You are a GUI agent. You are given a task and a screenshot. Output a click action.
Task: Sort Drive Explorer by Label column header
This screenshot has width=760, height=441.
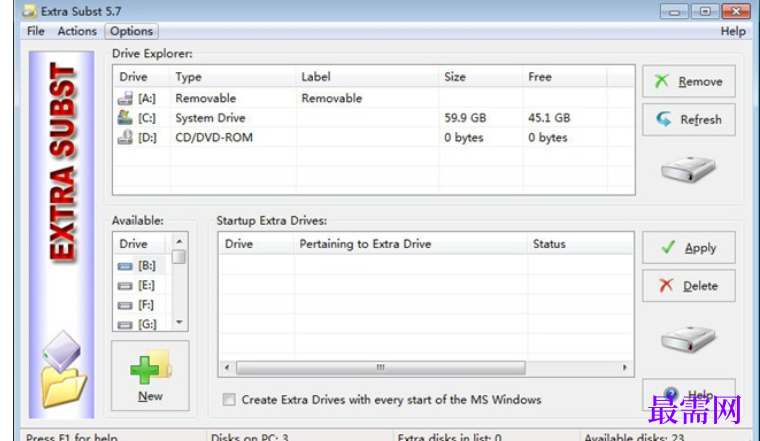[x=367, y=77]
